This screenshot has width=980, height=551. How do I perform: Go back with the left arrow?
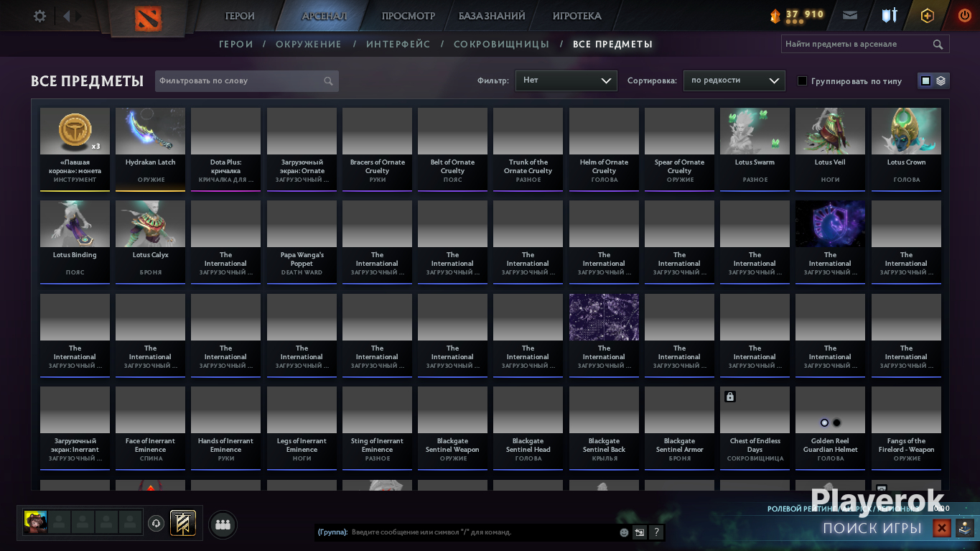66,16
